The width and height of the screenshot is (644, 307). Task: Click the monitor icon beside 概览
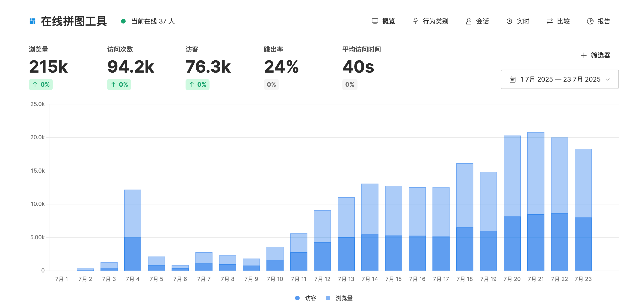pos(375,21)
